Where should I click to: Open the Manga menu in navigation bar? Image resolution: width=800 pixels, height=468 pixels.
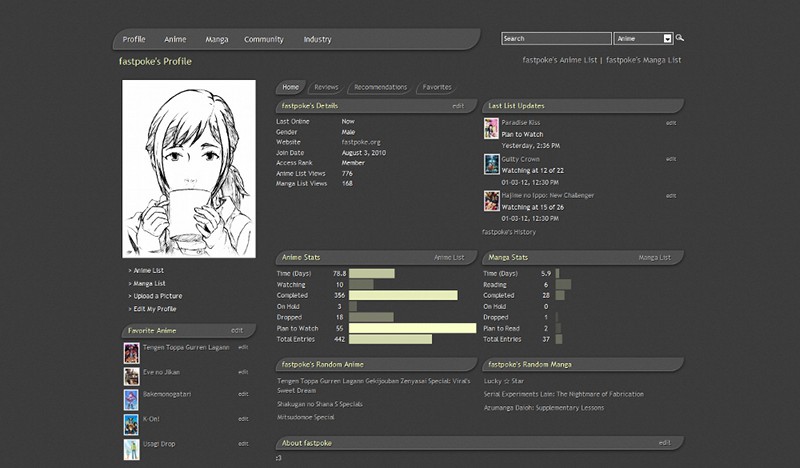(216, 39)
